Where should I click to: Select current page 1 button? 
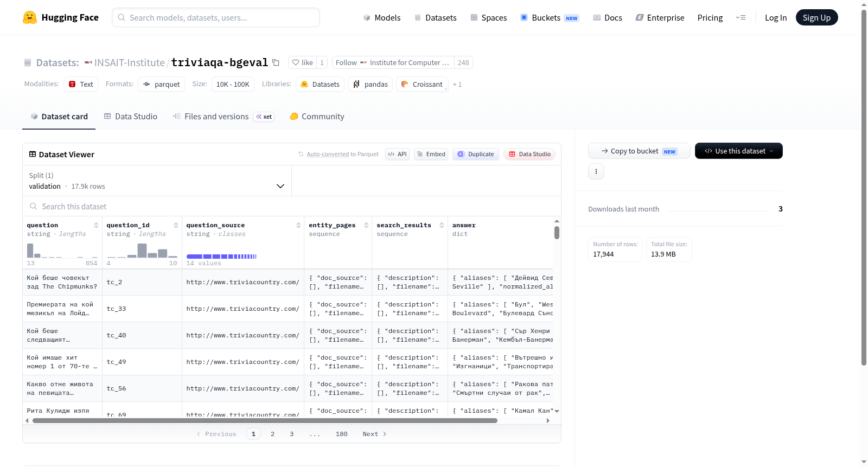[x=253, y=434]
